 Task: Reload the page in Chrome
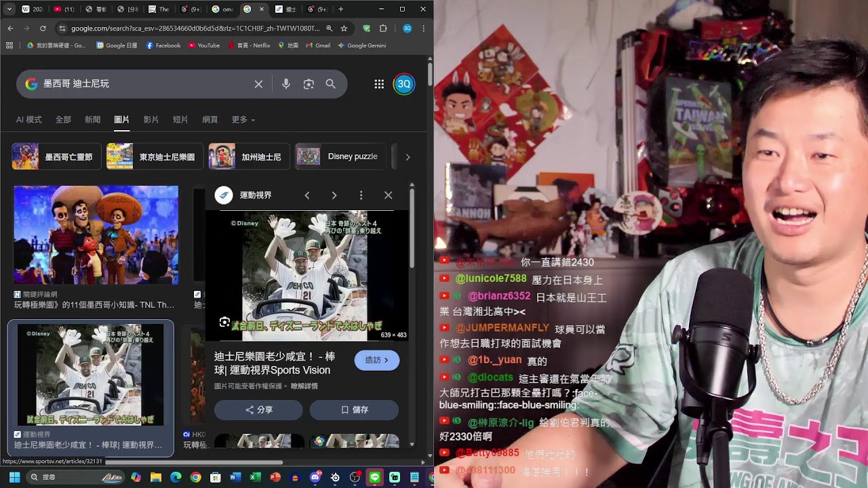(x=43, y=28)
